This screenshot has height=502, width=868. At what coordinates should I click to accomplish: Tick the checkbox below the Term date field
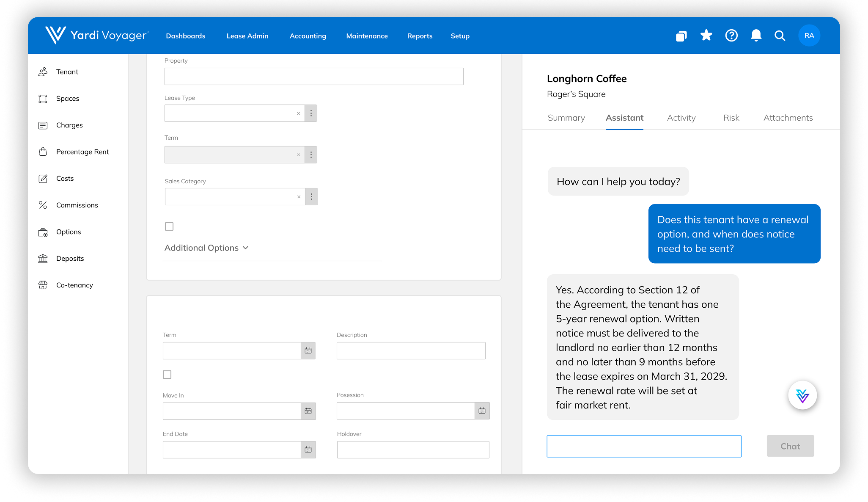(x=167, y=375)
